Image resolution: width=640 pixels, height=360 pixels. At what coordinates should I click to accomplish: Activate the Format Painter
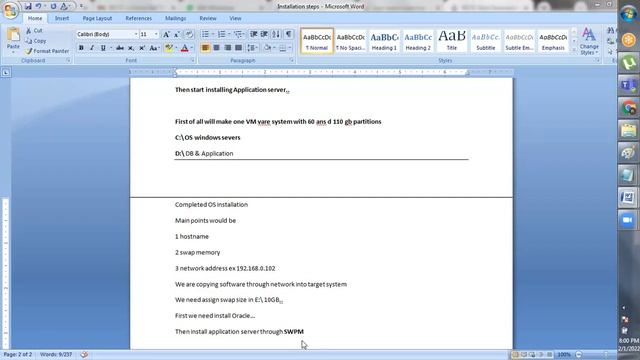pyautogui.click(x=47, y=51)
